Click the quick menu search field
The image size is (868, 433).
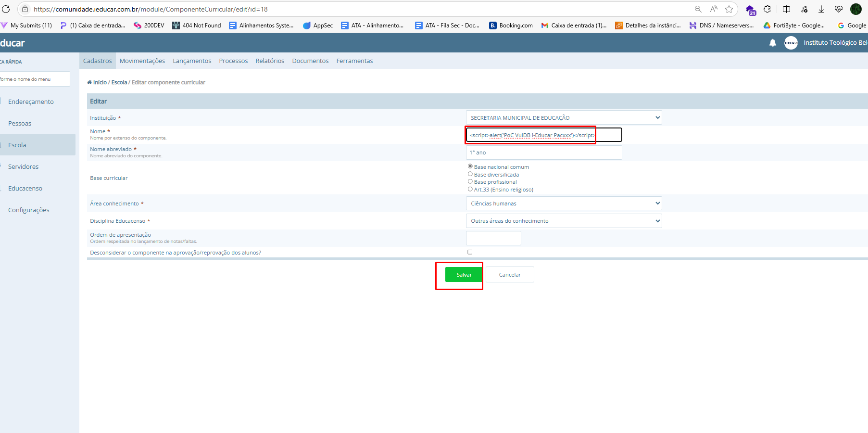35,79
